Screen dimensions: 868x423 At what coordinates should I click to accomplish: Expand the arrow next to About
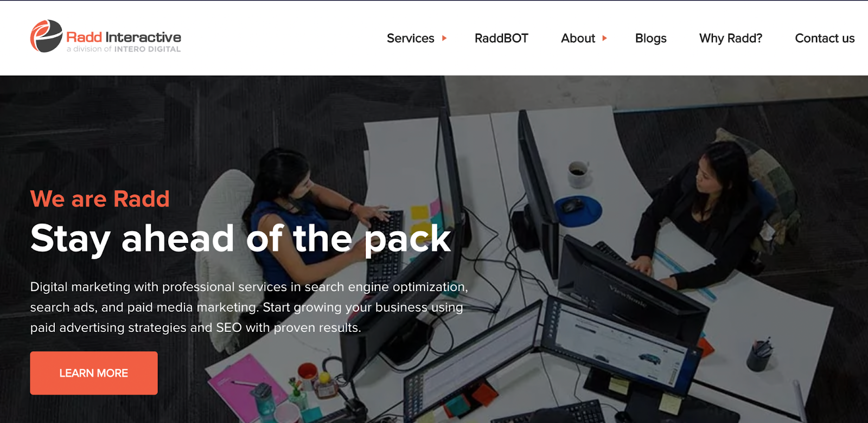click(x=604, y=38)
